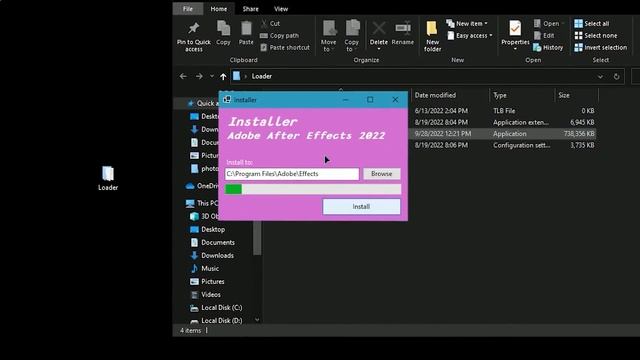The width and height of the screenshot is (640, 360).
Task: Click Select none
Action: [596, 36]
